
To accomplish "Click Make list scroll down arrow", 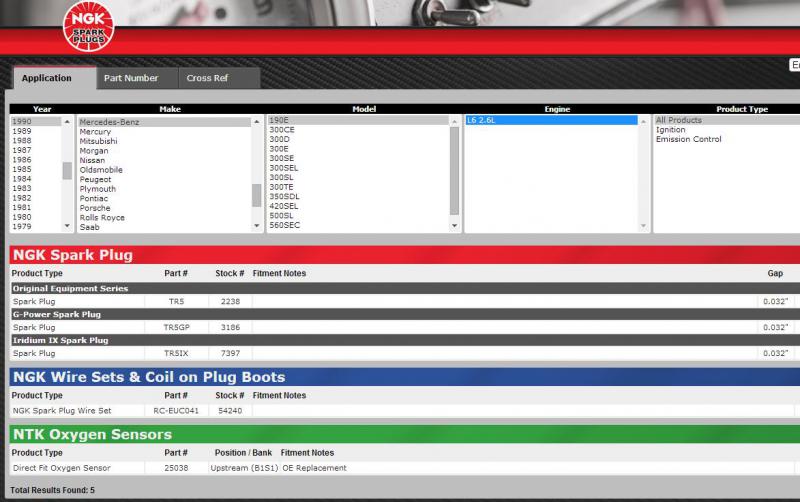I will click(x=257, y=226).
